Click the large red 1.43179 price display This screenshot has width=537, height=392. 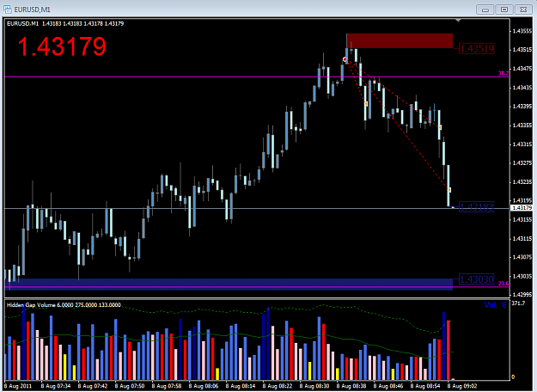pos(62,46)
